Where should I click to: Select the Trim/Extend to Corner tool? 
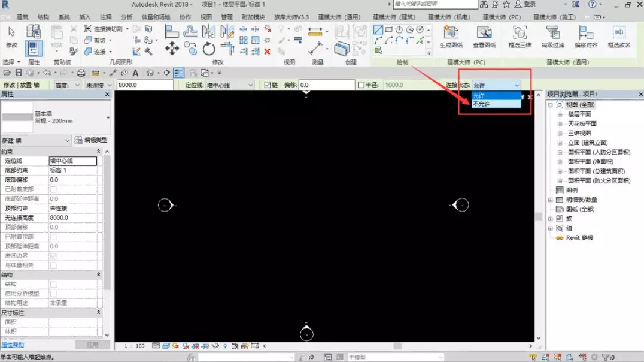point(227,49)
